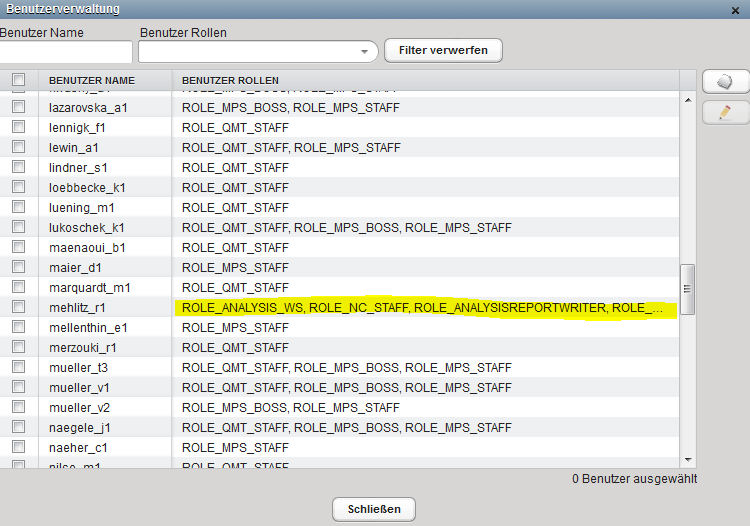Click the Schließen button
This screenshot has width=750, height=526.
coord(374,509)
